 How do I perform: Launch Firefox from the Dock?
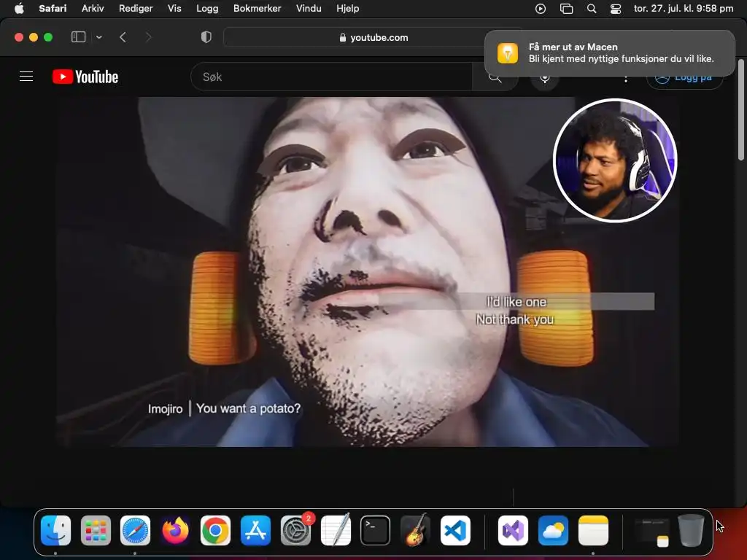(x=175, y=530)
